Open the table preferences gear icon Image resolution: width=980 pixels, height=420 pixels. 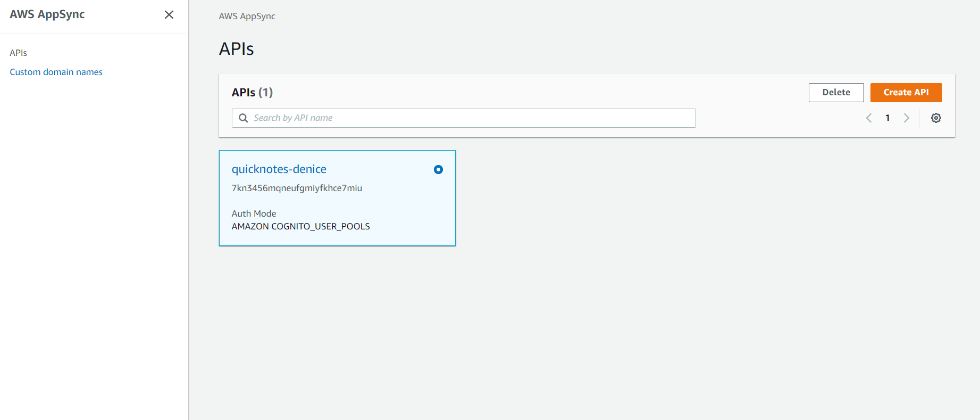click(936, 118)
